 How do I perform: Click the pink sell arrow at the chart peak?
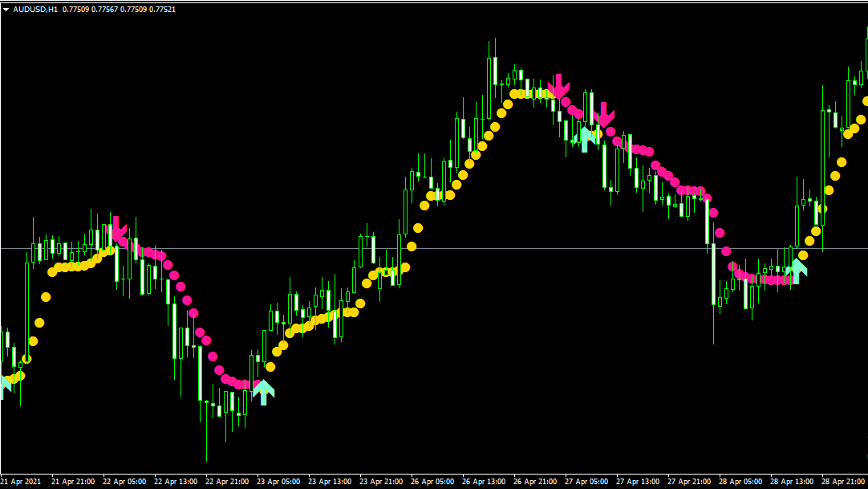558,85
